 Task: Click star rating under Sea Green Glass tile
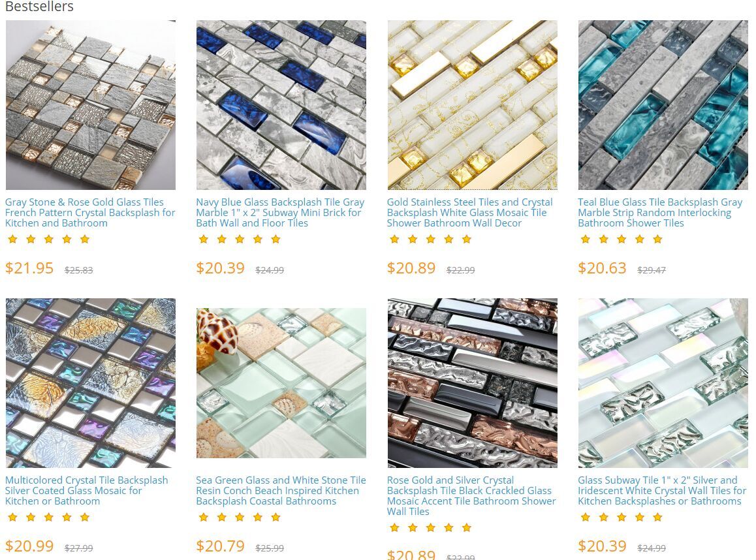pyautogui.click(x=240, y=517)
